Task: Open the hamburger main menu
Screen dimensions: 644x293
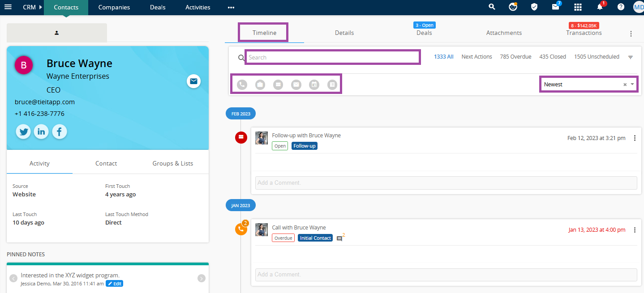Action: pos(8,7)
